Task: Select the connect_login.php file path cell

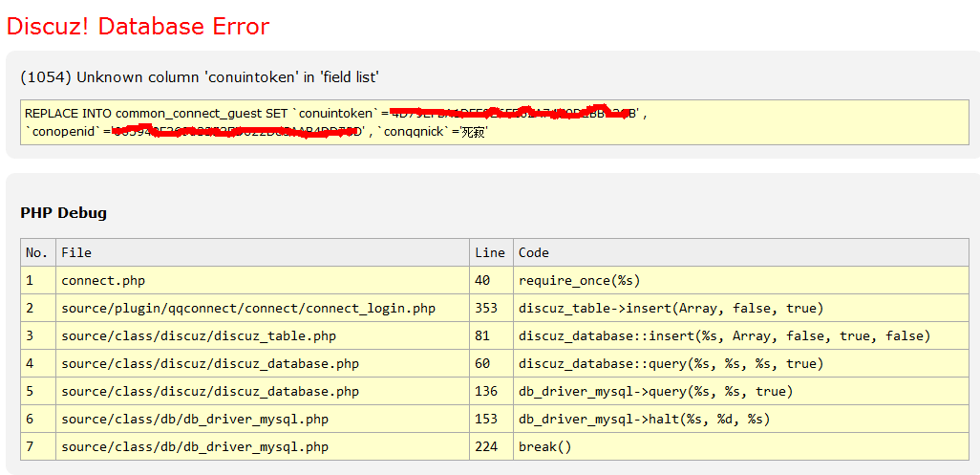Action: (x=248, y=308)
